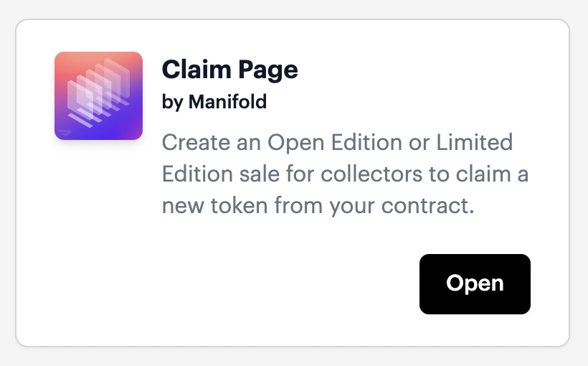This screenshot has height=366, width=588.
Task: Click the word Limited in description
Action: pos(475,142)
